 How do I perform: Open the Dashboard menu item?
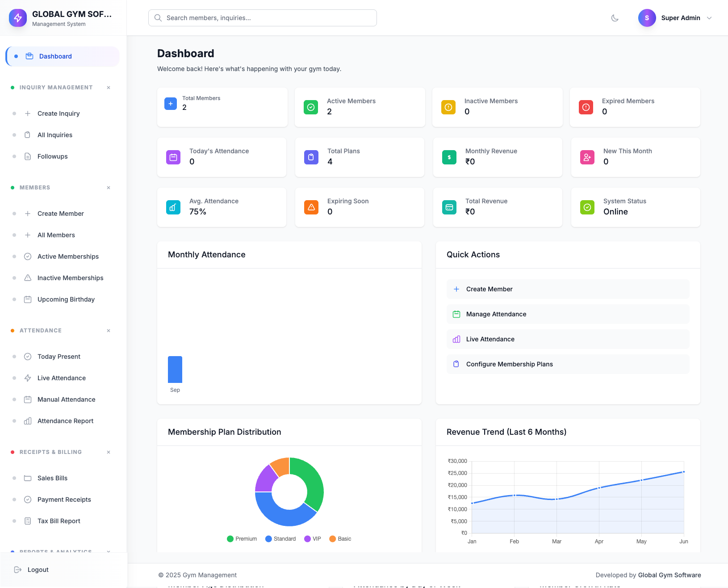[x=55, y=56]
